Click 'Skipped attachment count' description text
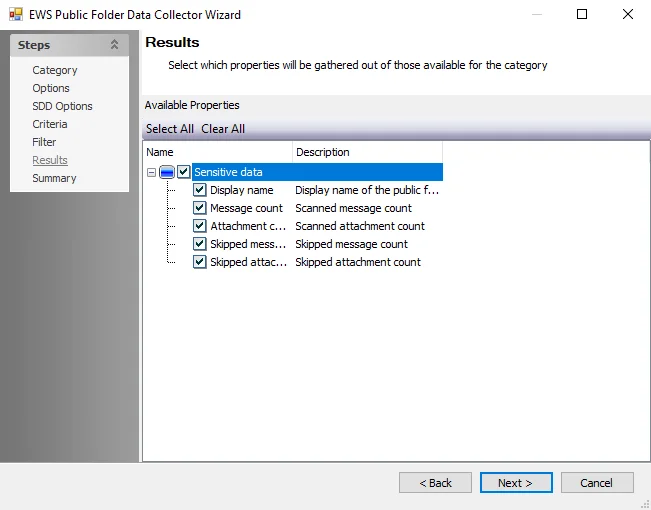 (358, 262)
